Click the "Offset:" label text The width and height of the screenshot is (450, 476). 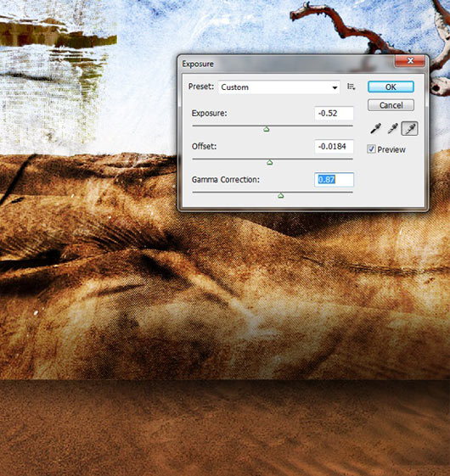(204, 147)
